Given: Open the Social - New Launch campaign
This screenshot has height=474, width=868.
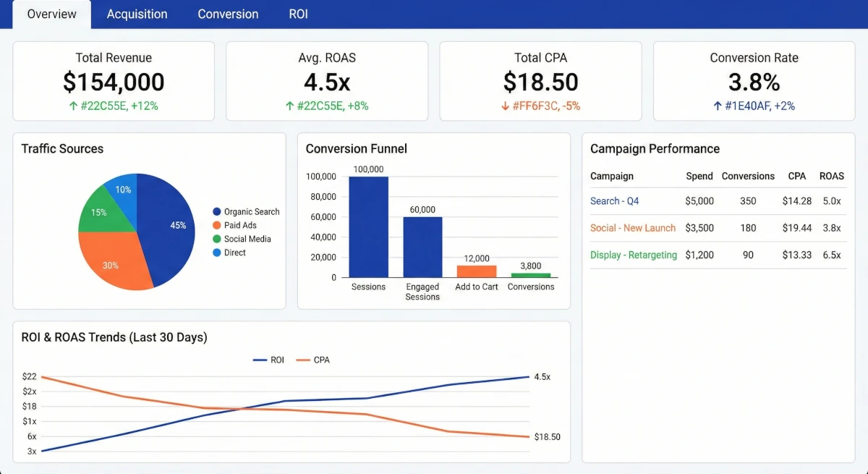Looking at the screenshot, I should pos(633,228).
